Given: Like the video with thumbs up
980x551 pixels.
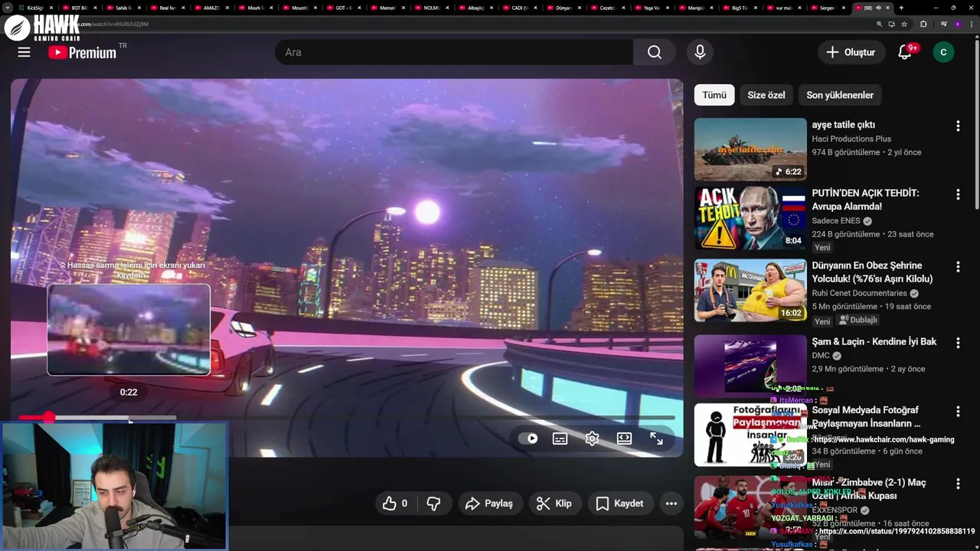Looking at the screenshot, I should coord(395,504).
